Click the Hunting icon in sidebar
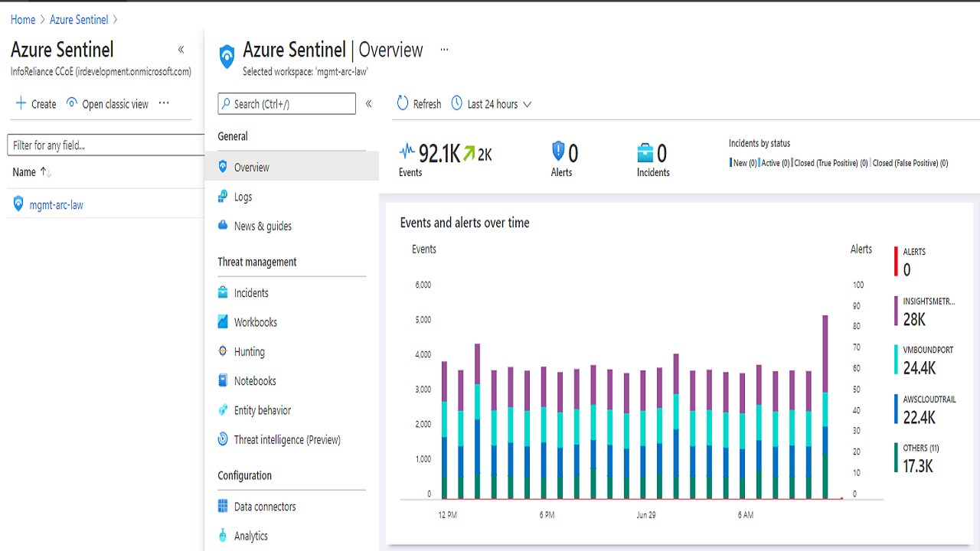980x551 pixels. pos(223,351)
